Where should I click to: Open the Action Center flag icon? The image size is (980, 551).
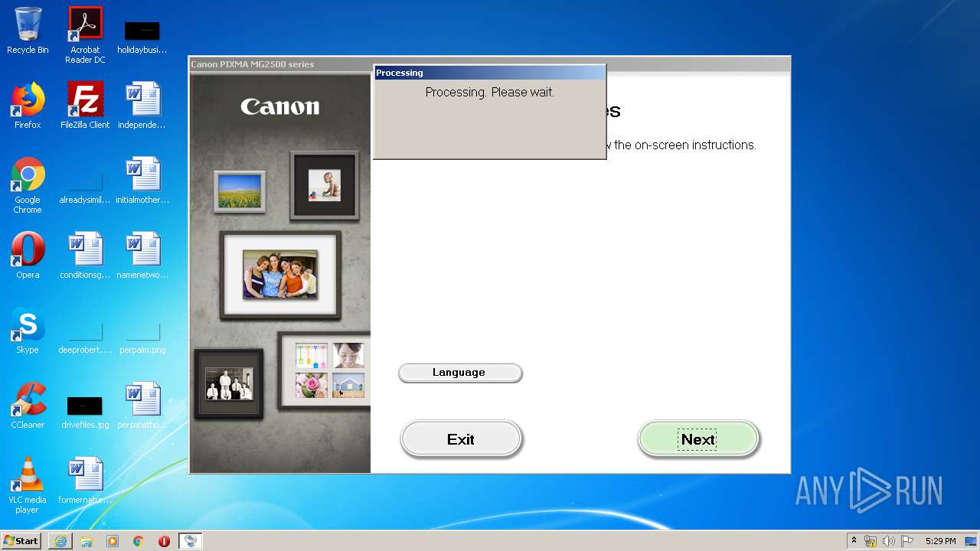(x=907, y=541)
